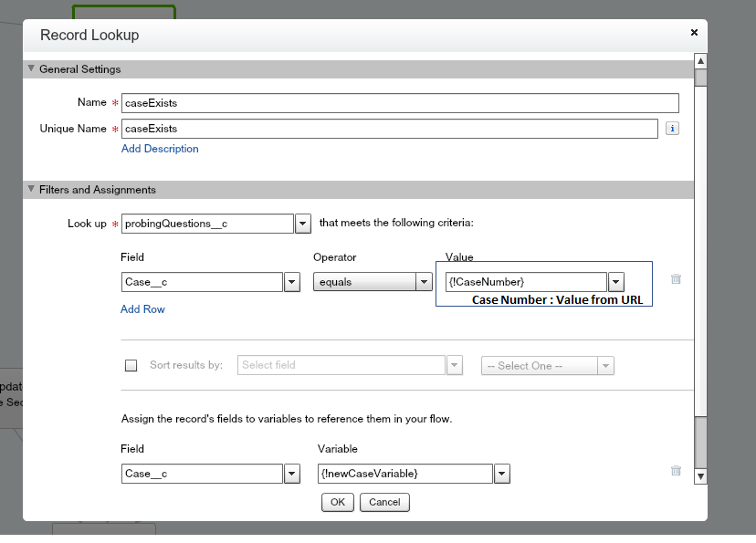This screenshot has width=756, height=543.
Task: Click the scrollbar up arrow
Action: coord(700,62)
